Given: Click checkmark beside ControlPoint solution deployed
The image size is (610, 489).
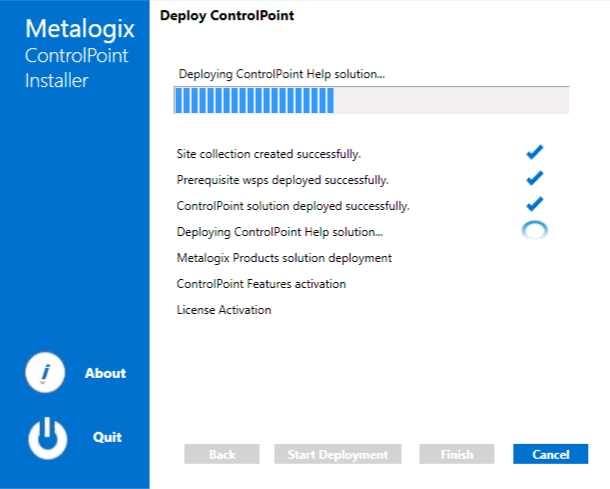Looking at the screenshot, I should pos(534,204).
